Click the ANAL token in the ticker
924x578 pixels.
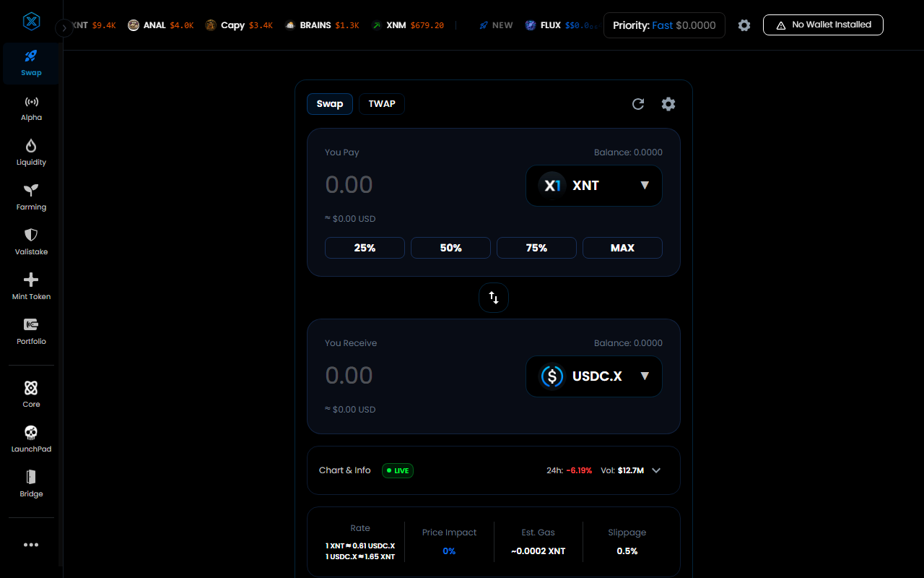click(x=161, y=25)
